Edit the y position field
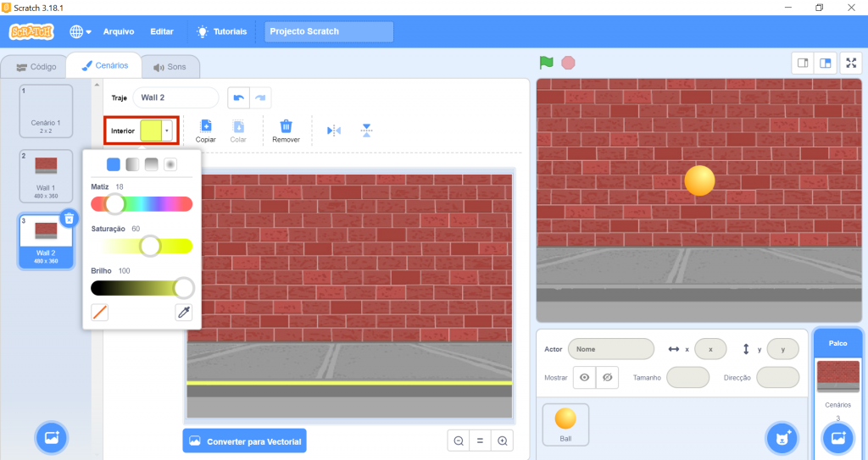This screenshot has width=868, height=460. (x=783, y=349)
